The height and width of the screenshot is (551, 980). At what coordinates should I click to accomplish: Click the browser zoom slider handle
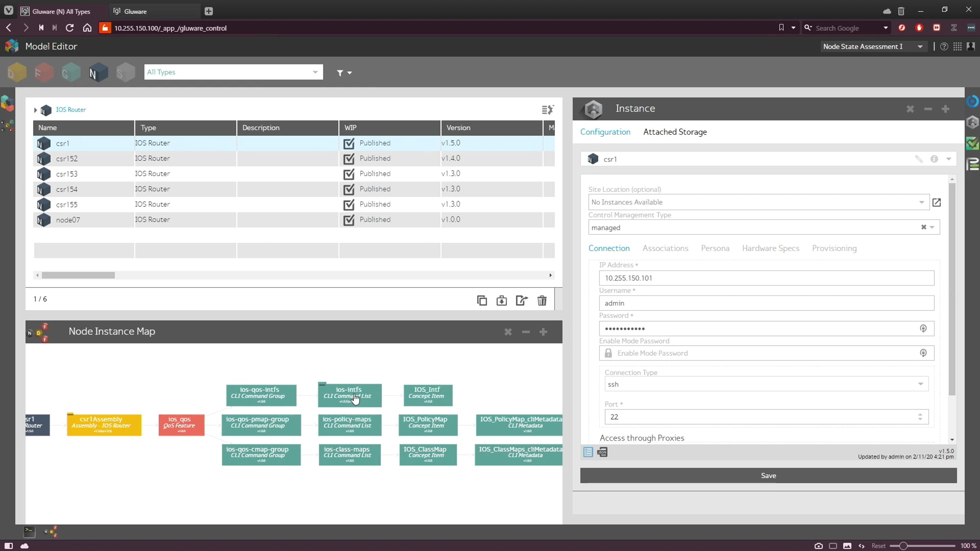point(903,546)
